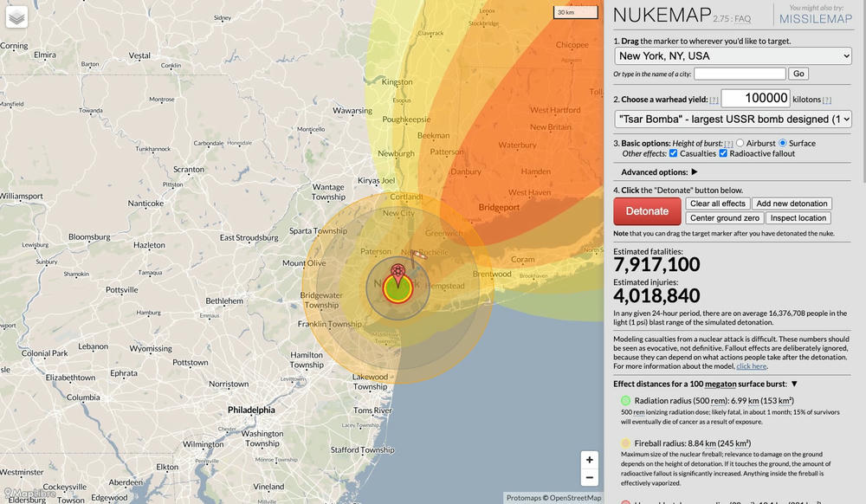Open the New York, NY city dropdown
Image resolution: width=866 pixels, height=504 pixels.
pyautogui.click(x=733, y=55)
